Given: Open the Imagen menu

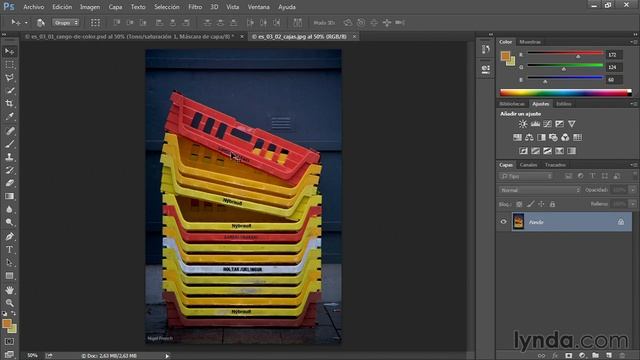Looking at the screenshot, I should point(90,7).
